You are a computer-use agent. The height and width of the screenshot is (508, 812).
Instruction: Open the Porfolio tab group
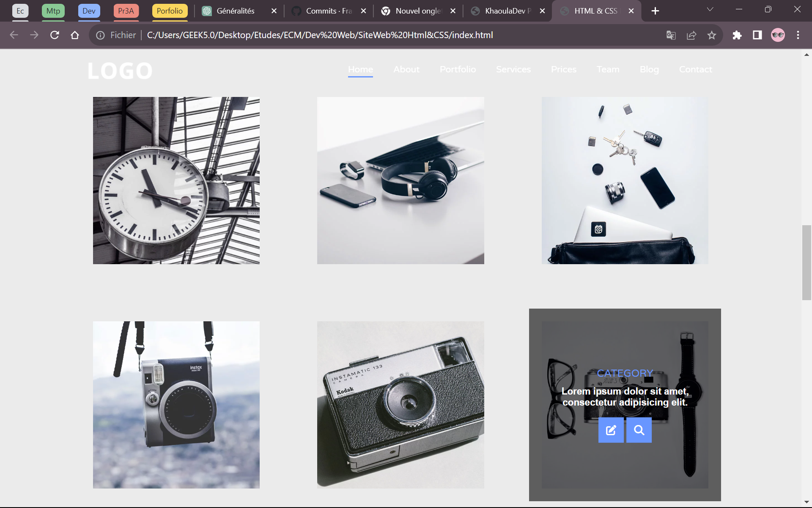170,11
